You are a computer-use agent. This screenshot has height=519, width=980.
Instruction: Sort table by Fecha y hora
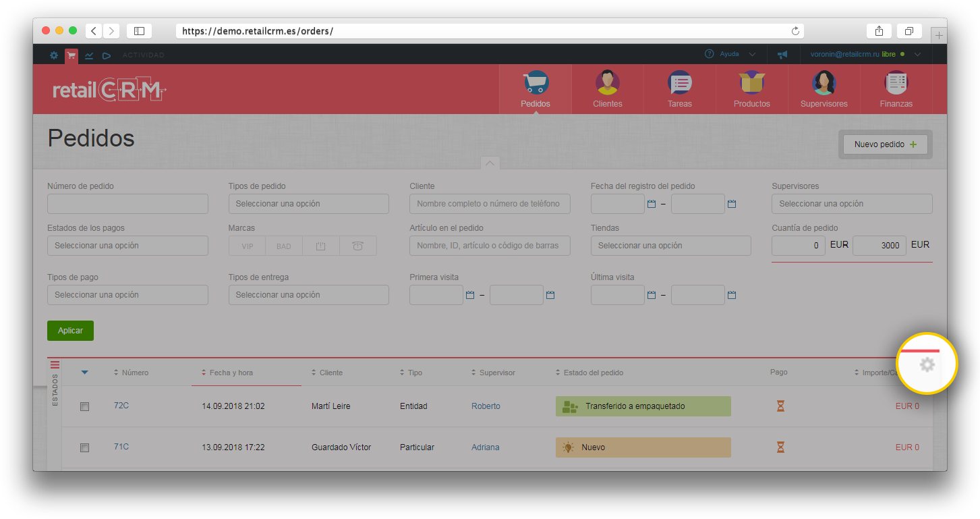coord(227,373)
